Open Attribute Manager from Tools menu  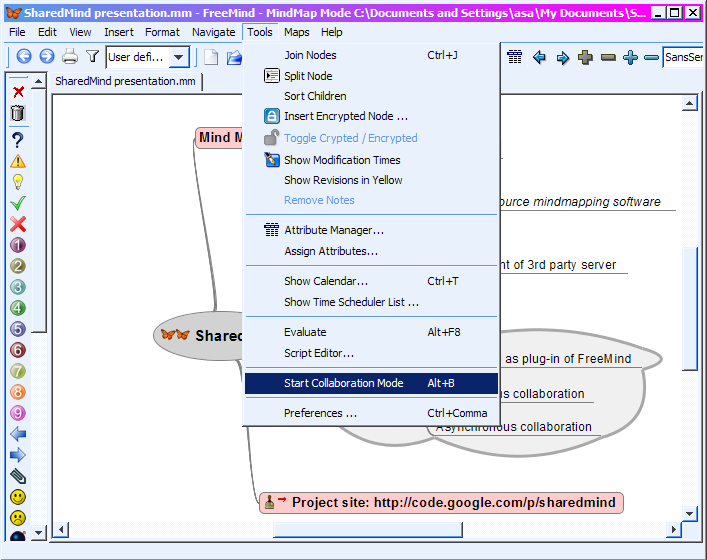tap(372, 230)
